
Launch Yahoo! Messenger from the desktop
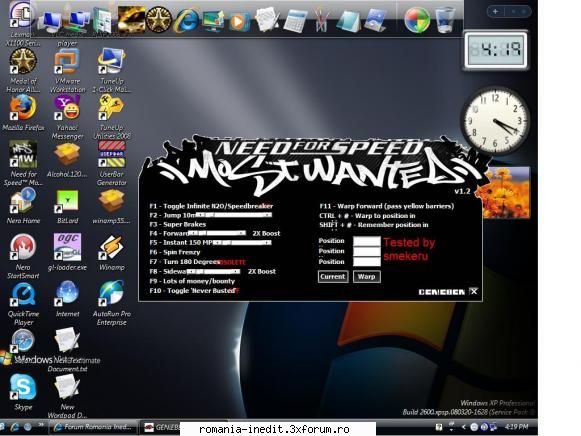67,116
